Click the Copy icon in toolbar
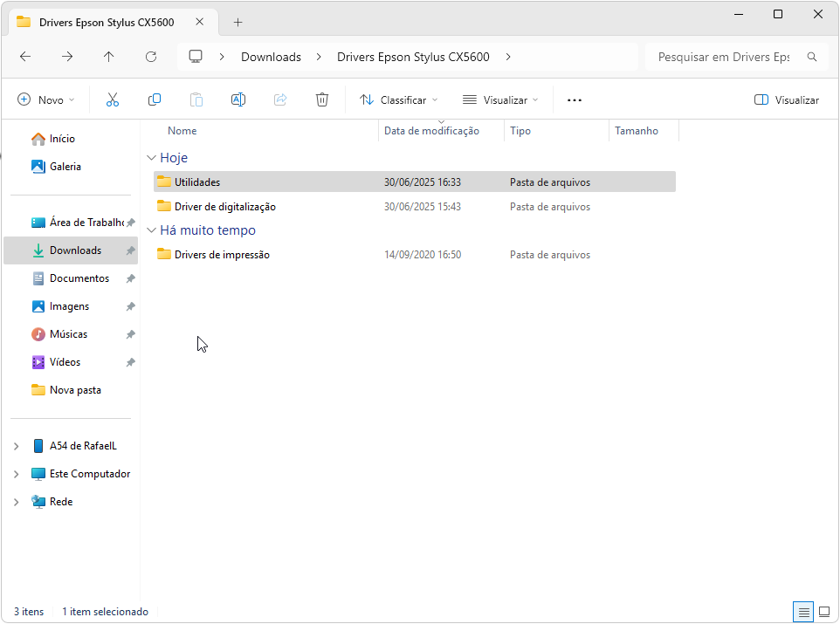This screenshot has height=624, width=840. pos(155,100)
